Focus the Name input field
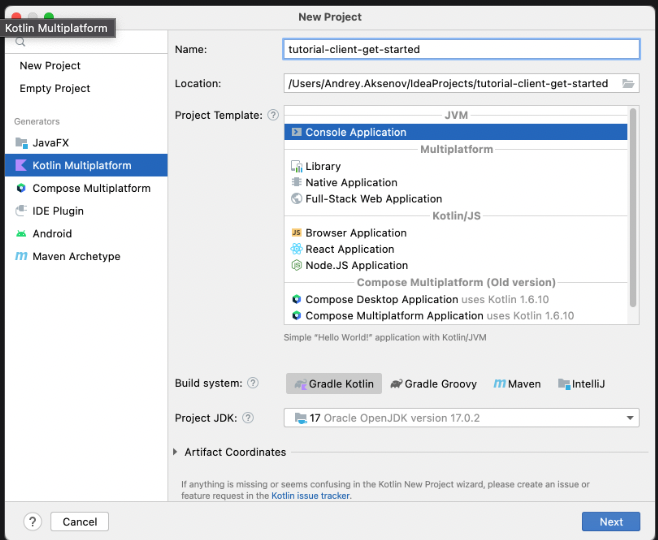Viewport: 658px width, 540px height. click(x=461, y=49)
